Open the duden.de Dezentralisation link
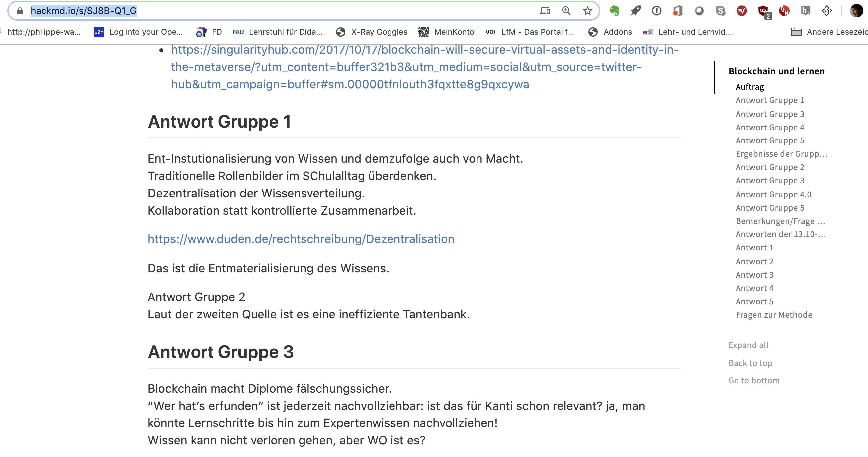This screenshot has width=868, height=457. point(301,239)
